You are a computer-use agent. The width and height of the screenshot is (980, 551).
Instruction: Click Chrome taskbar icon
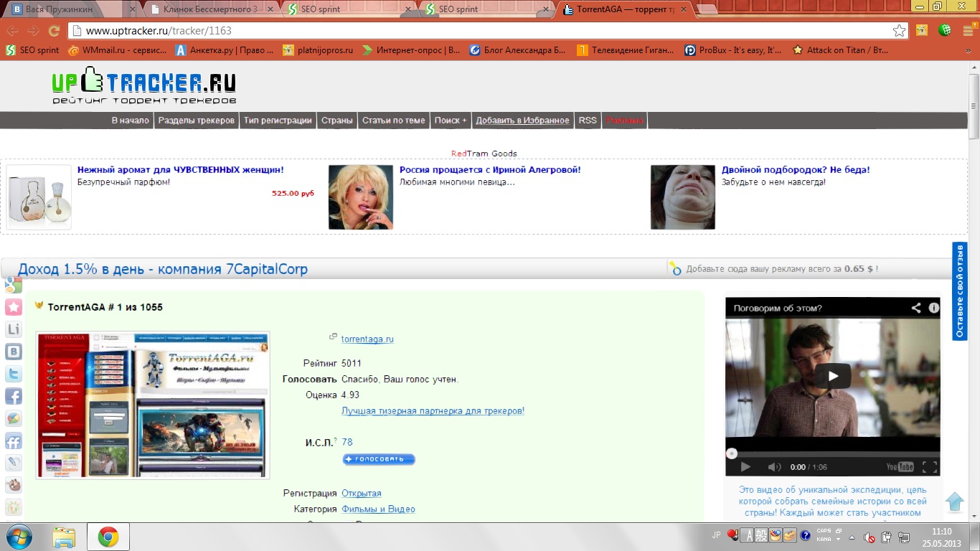click(108, 537)
